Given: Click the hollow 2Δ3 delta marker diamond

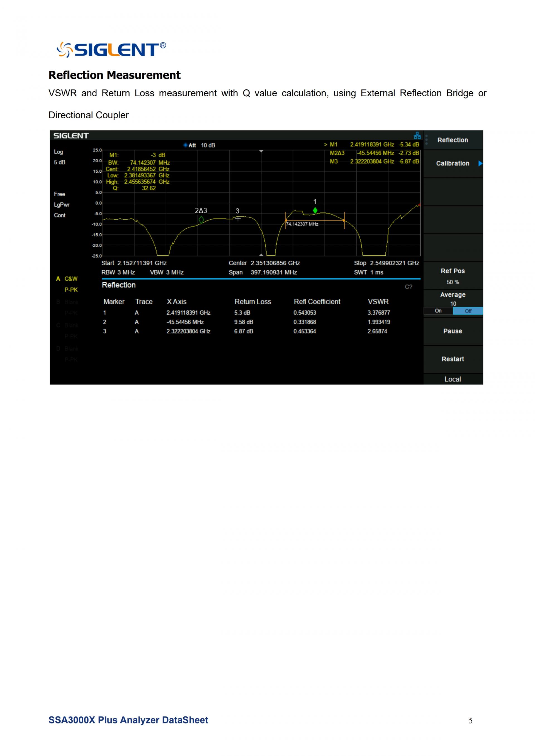Looking at the screenshot, I should click(x=201, y=219).
